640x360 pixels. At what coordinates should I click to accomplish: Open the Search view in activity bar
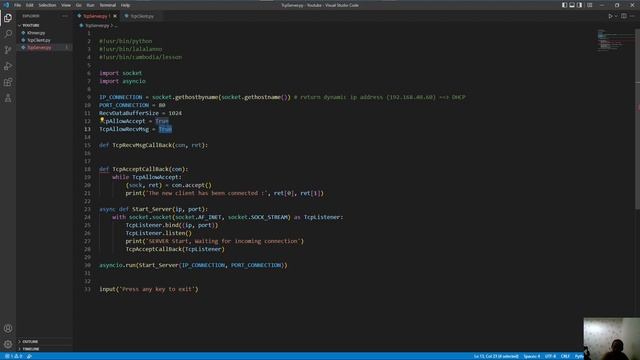(x=8, y=34)
